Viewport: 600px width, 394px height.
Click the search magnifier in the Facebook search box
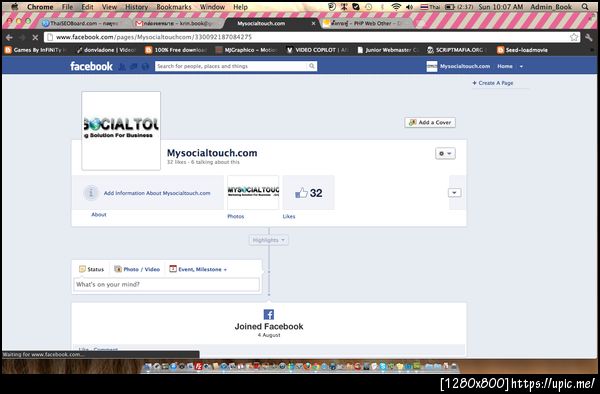click(x=312, y=66)
